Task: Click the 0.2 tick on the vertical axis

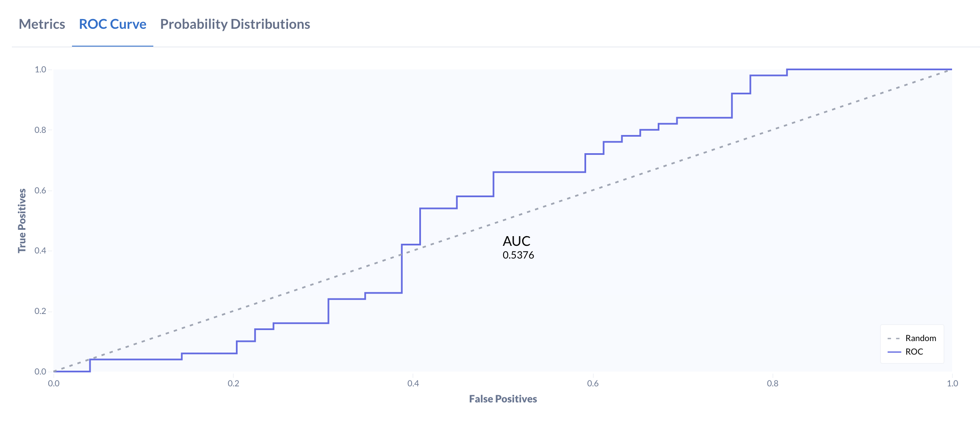Action: [40, 311]
